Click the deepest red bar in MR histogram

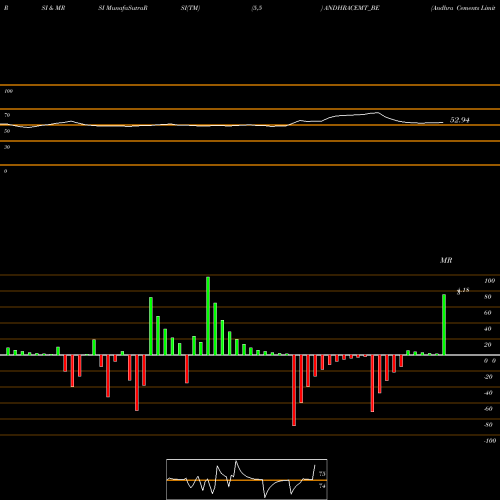tap(294, 390)
